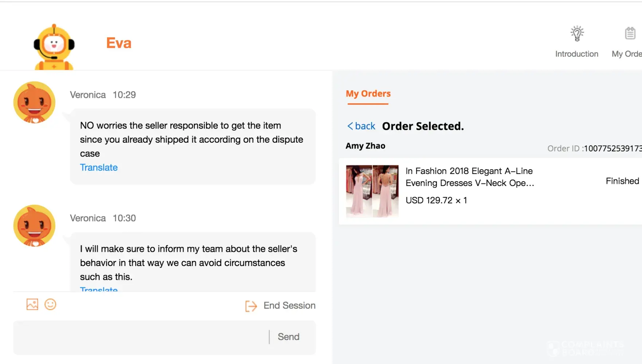Image resolution: width=642 pixels, height=364 pixels.
Task: Click the In Fashion 2018 Elegant dress title
Action: coord(470,177)
